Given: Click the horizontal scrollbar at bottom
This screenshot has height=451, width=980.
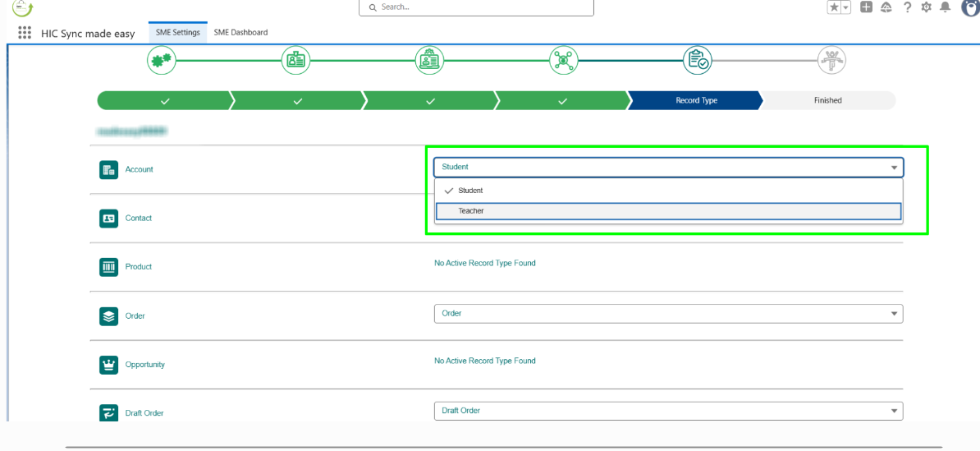Looking at the screenshot, I should tap(503, 447).
